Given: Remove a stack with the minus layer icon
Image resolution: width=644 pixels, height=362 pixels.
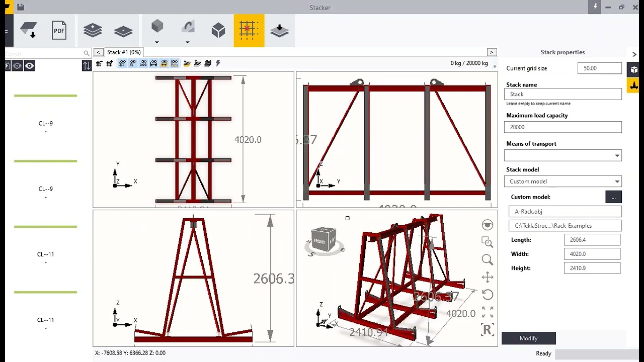Looking at the screenshot, I should (x=123, y=31).
